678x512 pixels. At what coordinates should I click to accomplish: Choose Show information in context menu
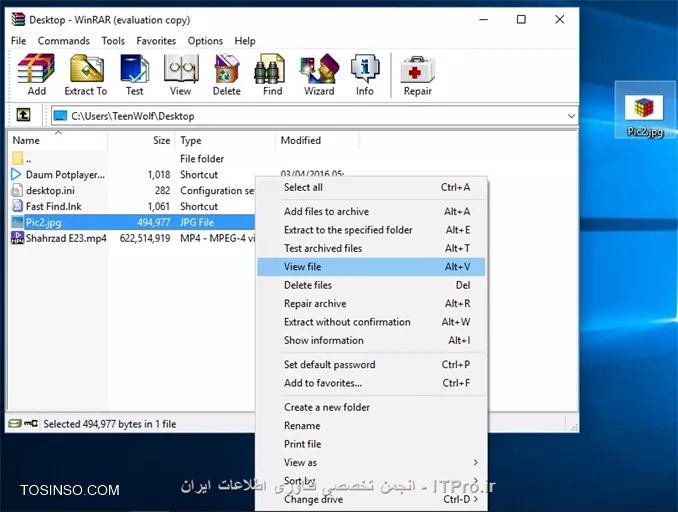(x=371, y=340)
